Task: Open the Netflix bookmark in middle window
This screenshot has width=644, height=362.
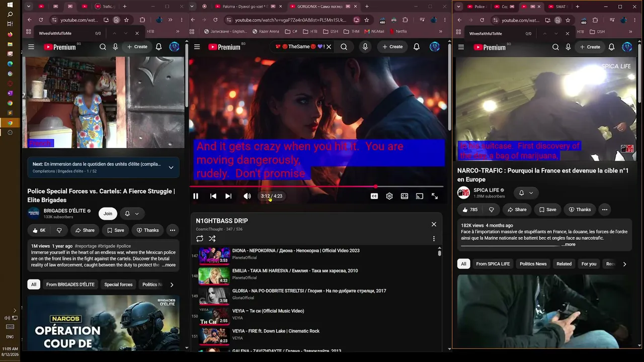Action: 397,31
